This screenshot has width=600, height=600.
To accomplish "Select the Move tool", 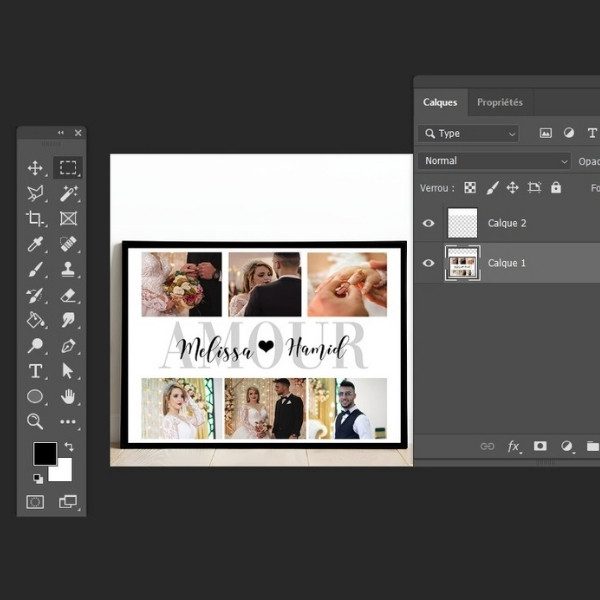I will pyautogui.click(x=35, y=168).
